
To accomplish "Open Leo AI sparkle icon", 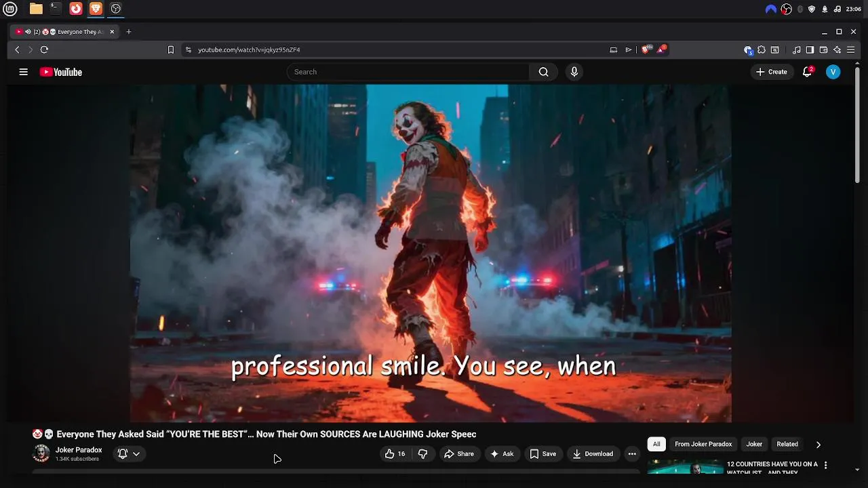I will point(837,49).
